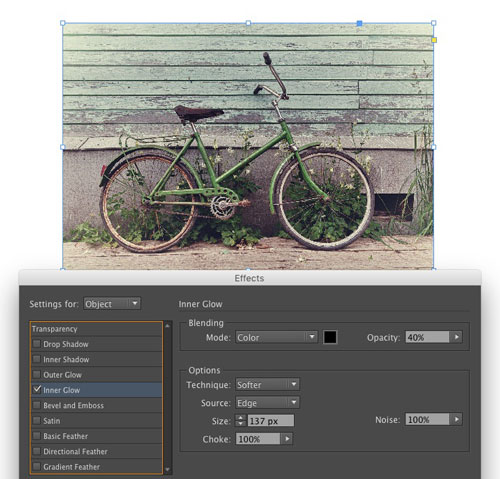Click effects list scrollbar up arrow
This screenshot has width=500, height=479.
pyautogui.click(x=168, y=326)
